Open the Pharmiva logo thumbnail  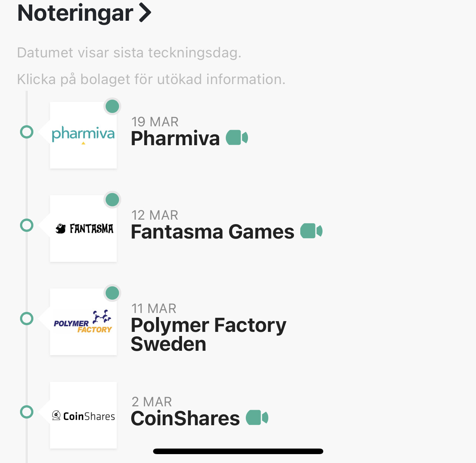click(x=83, y=135)
